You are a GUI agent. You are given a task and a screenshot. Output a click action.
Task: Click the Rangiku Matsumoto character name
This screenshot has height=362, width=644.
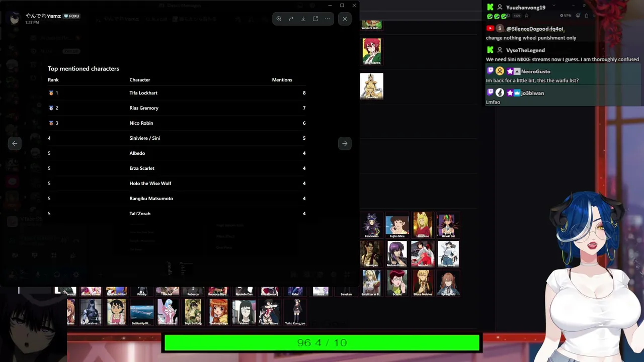(x=151, y=199)
